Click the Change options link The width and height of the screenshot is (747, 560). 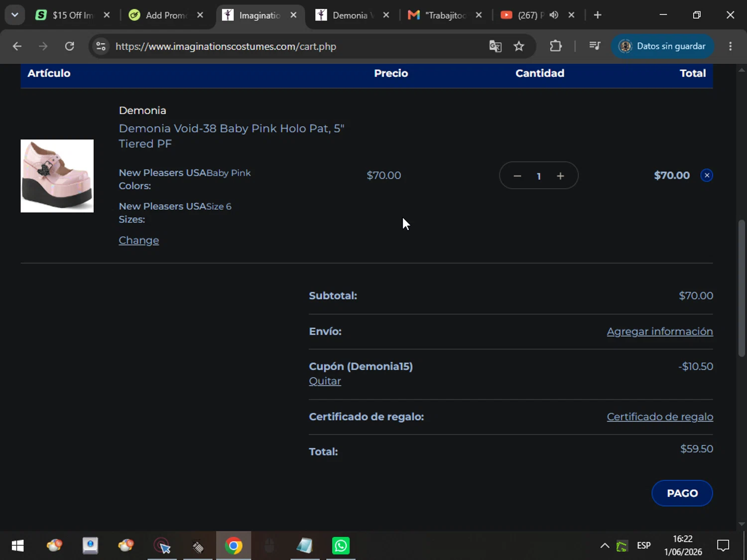(x=138, y=240)
